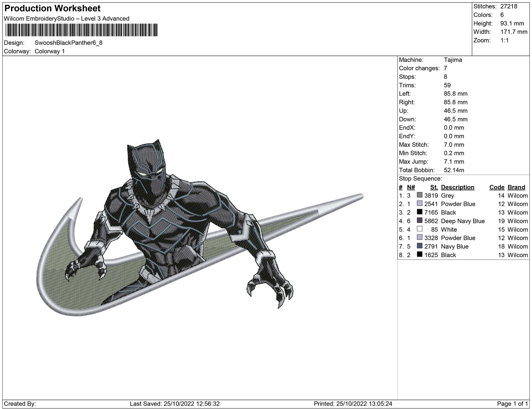The height and width of the screenshot is (409, 532).
Task: Click the 'EndX:' label
Action: coord(407,128)
